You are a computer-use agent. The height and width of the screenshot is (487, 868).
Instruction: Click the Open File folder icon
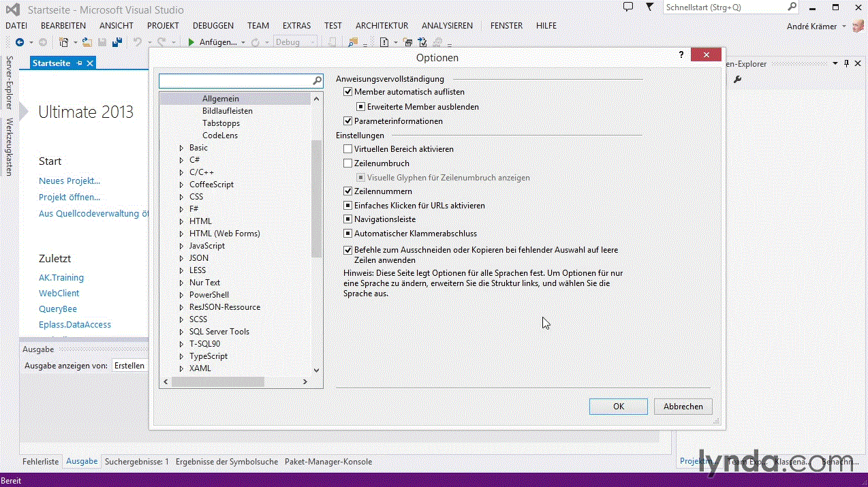pyautogui.click(x=87, y=42)
